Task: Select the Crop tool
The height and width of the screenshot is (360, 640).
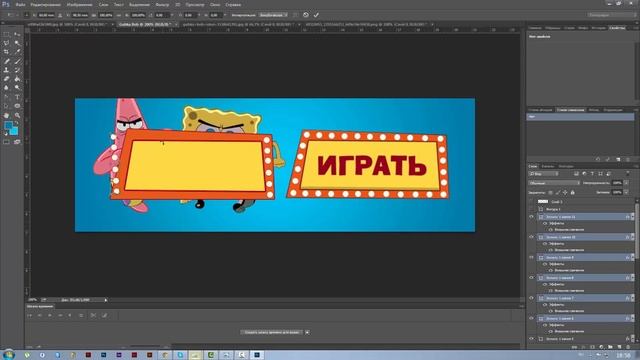Action: click(x=6, y=52)
